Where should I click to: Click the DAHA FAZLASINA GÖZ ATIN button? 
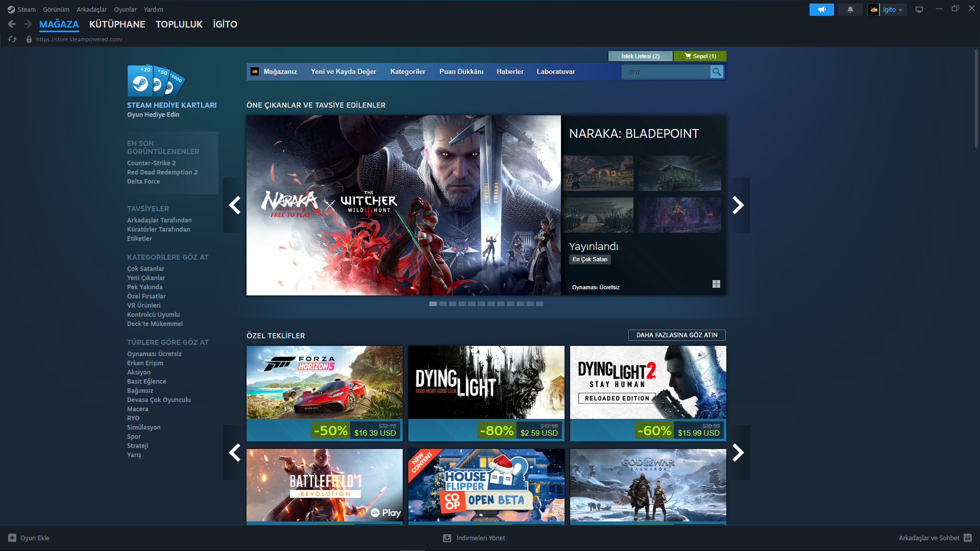click(676, 335)
